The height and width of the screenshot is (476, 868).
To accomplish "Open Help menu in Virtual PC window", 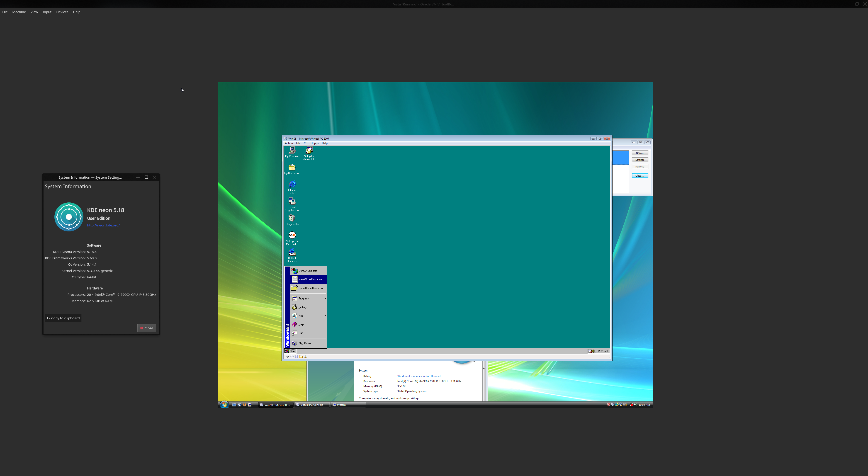I will click(324, 143).
